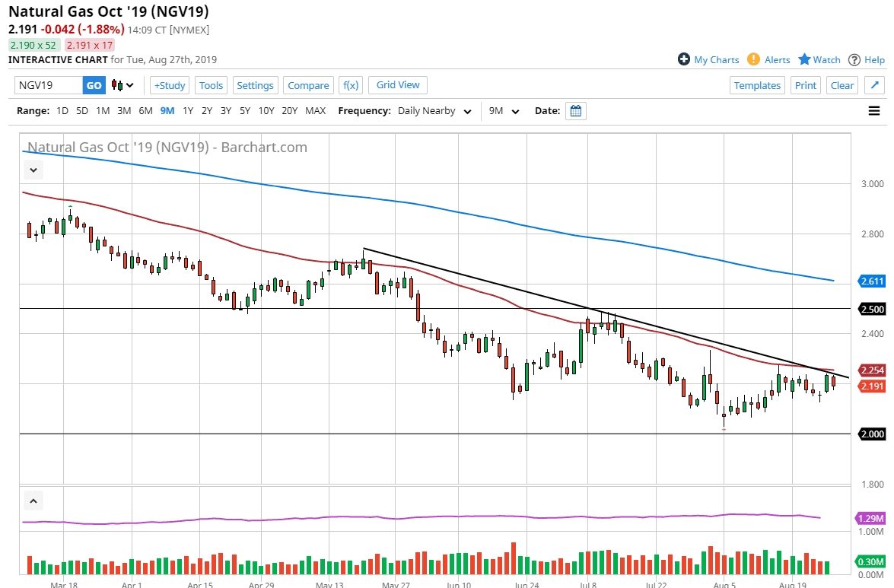This screenshot has width=894, height=588.
Task: Open the hamburger chart menu icon
Action: [x=874, y=111]
